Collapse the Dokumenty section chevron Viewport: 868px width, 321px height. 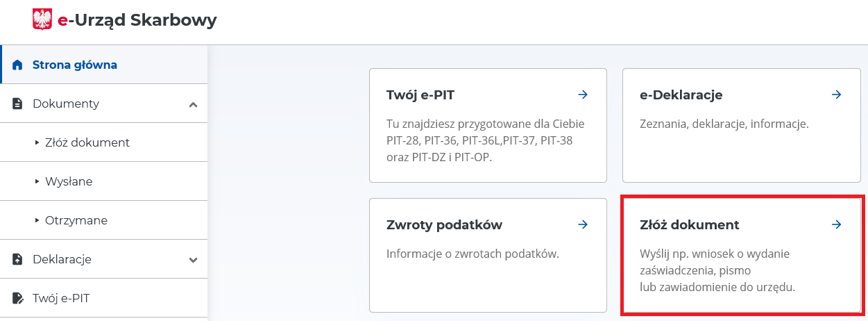click(x=193, y=104)
